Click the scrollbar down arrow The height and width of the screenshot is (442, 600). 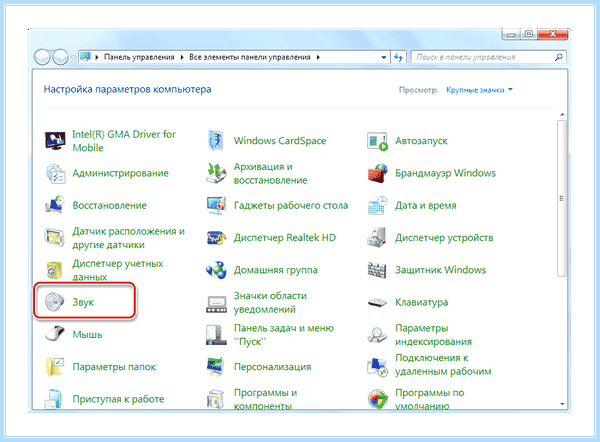pyautogui.click(x=562, y=404)
